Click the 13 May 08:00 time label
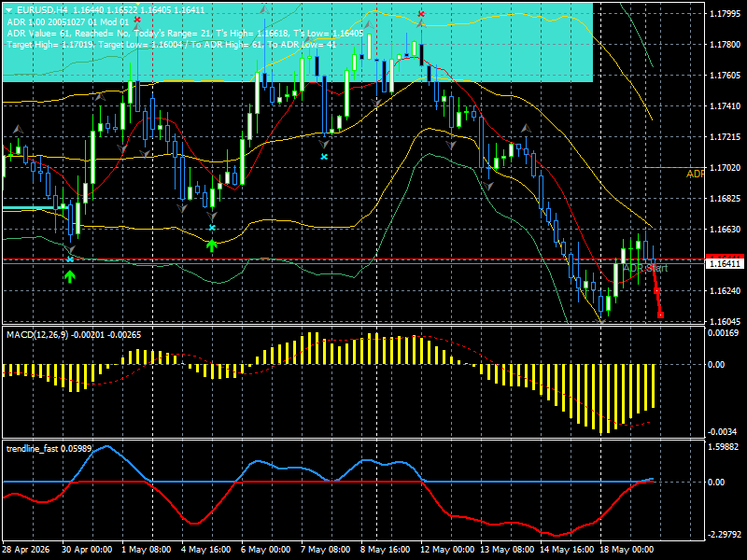Viewport: 747px width, 560px height. pyautogui.click(x=507, y=550)
